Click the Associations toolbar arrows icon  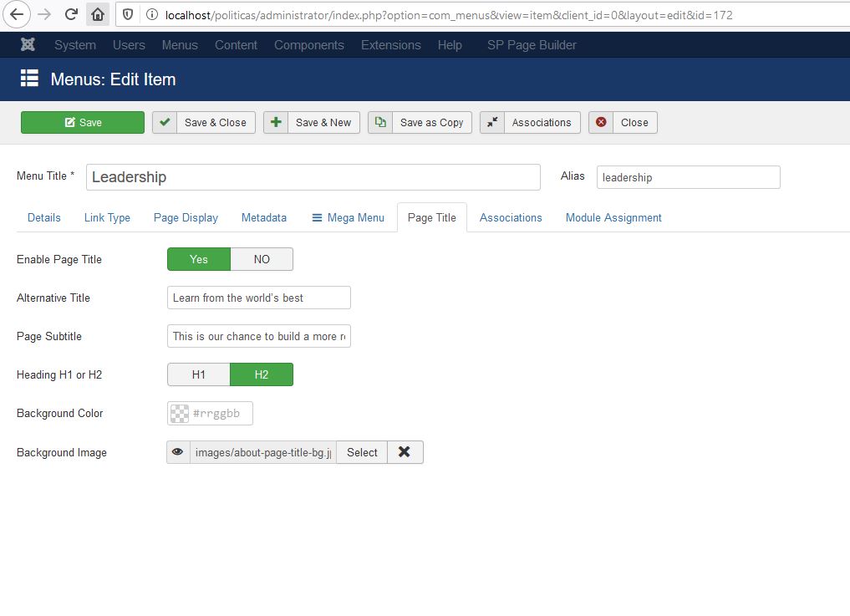pyautogui.click(x=492, y=122)
